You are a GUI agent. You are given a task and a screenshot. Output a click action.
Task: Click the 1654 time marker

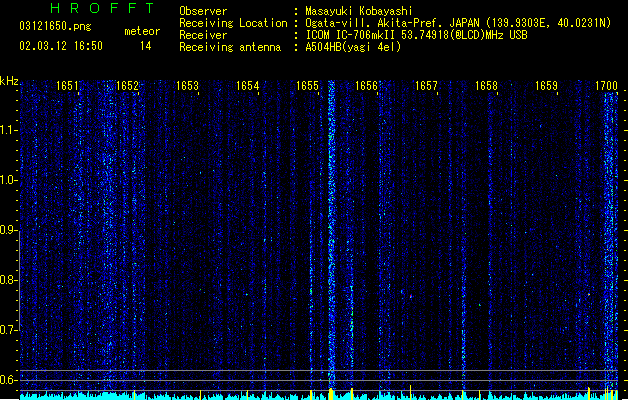(248, 86)
